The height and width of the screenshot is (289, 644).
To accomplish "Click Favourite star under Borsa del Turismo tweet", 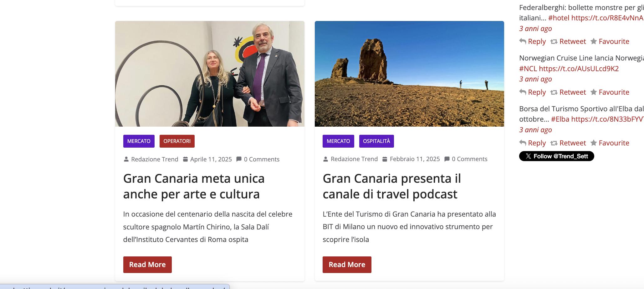I will [594, 143].
